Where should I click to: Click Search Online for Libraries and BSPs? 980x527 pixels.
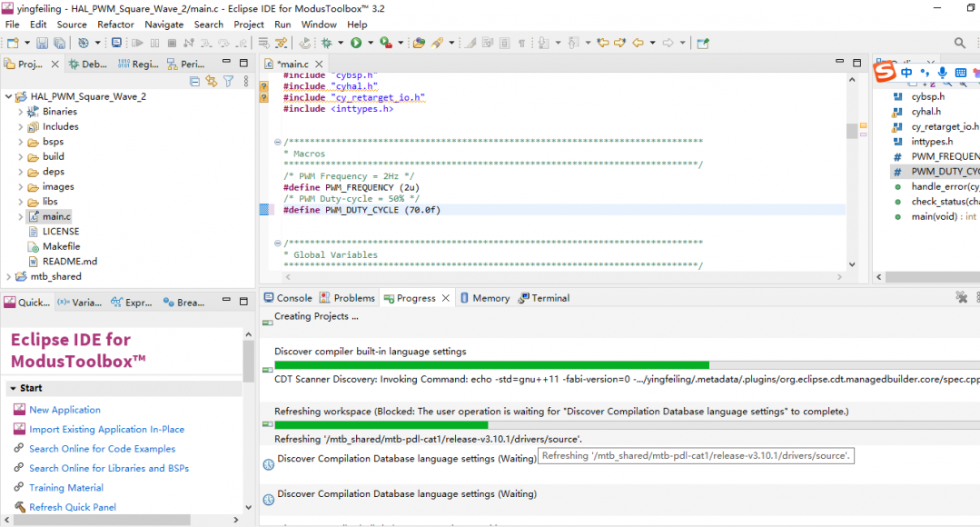[109, 468]
